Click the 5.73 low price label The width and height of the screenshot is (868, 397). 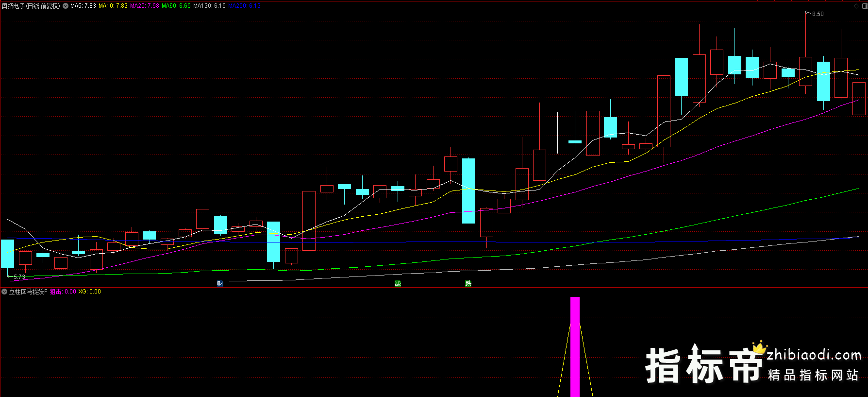(19, 277)
